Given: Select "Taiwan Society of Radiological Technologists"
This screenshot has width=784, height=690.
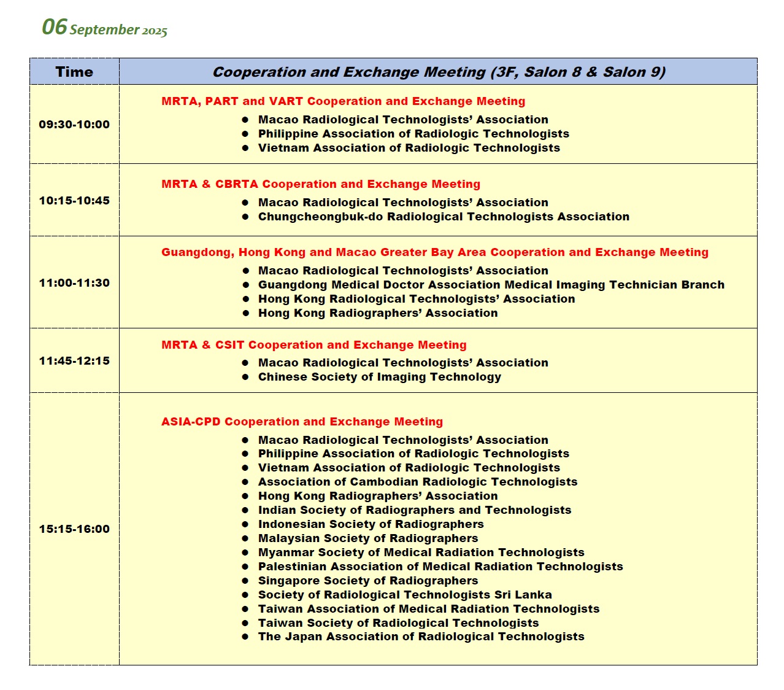Looking at the screenshot, I should (x=399, y=623).
